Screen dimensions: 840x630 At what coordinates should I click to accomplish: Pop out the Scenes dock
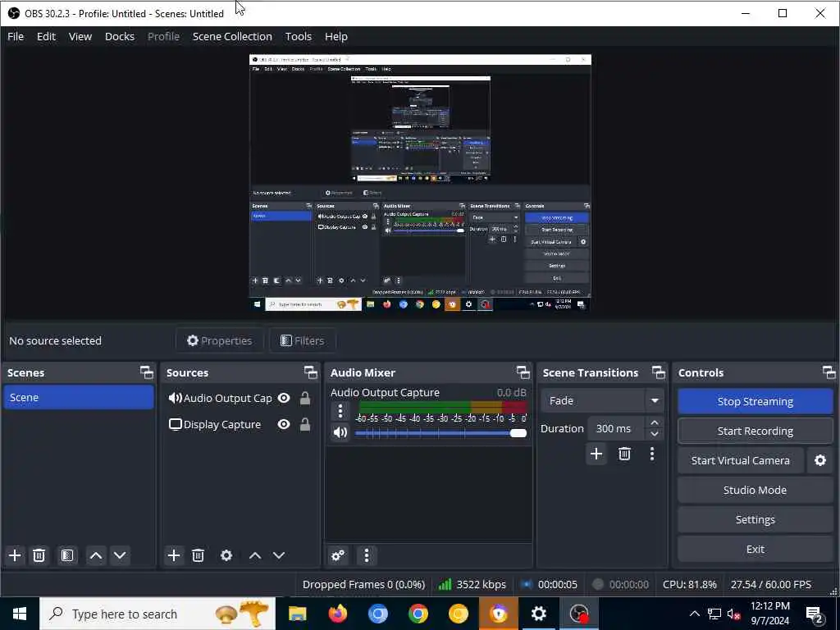coord(146,372)
